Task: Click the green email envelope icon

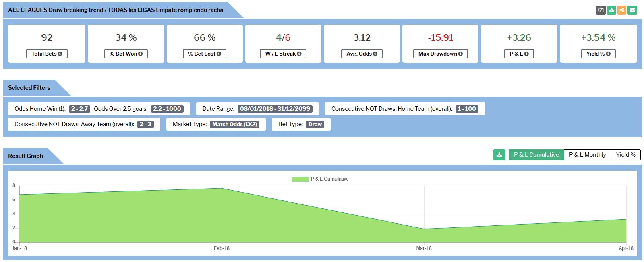Action: pyautogui.click(x=632, y=10)
